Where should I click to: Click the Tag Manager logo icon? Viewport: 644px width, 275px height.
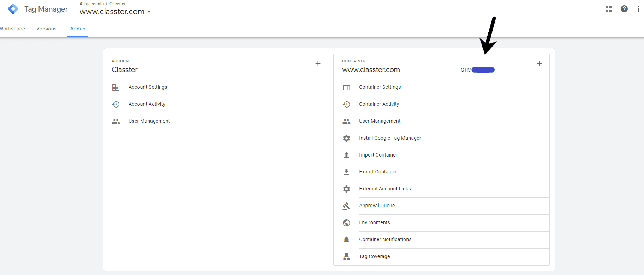(x=13, y=9)
